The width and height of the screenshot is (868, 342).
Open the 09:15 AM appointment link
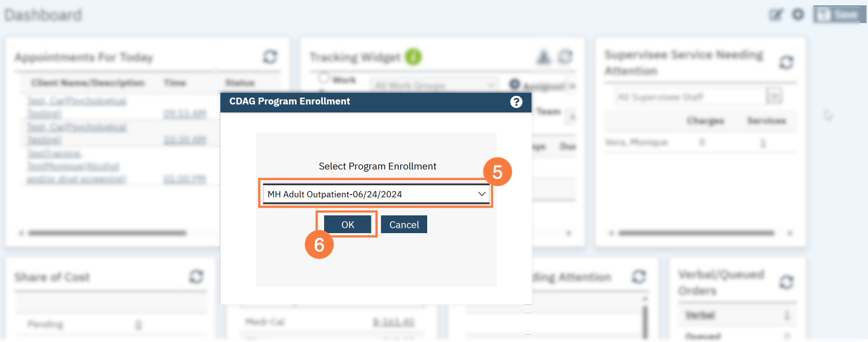click(185, 114)
